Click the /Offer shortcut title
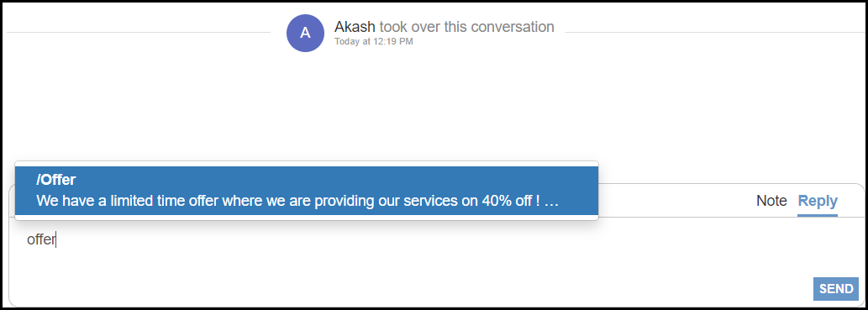The image size is (868, 310). click(55, 180)
